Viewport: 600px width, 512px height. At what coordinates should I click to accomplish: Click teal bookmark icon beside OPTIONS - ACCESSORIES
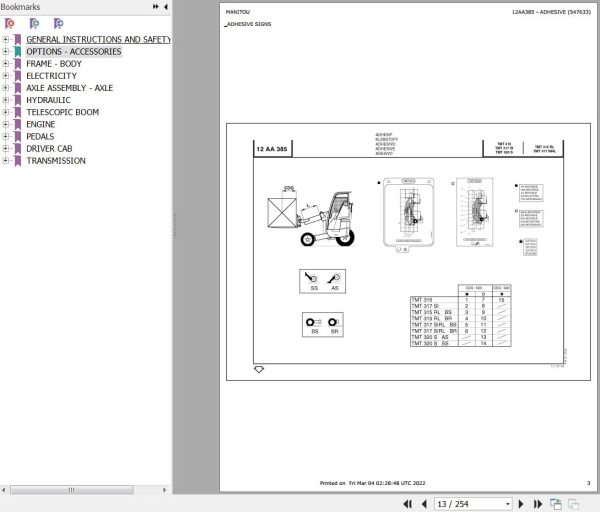click(18, 51)
